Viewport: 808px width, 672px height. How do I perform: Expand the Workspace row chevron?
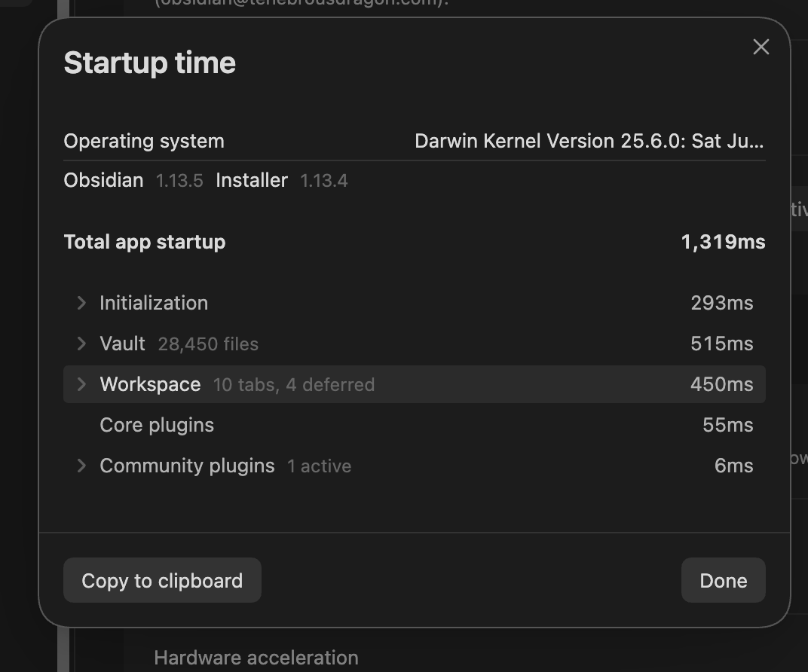click(x=81, y=384)
